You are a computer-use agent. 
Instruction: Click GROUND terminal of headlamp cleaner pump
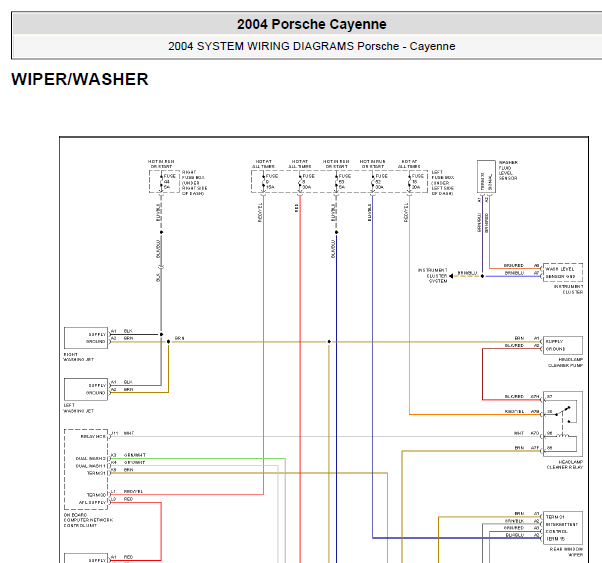coord(555,349)
